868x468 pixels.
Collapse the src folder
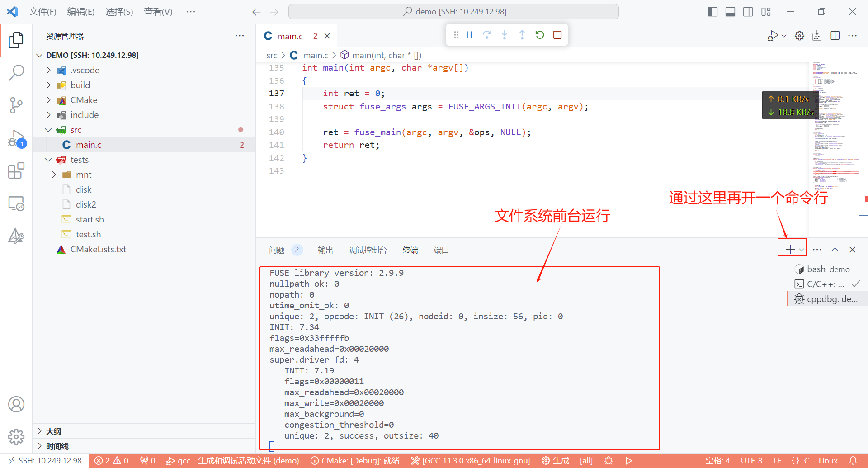(48, 130)
